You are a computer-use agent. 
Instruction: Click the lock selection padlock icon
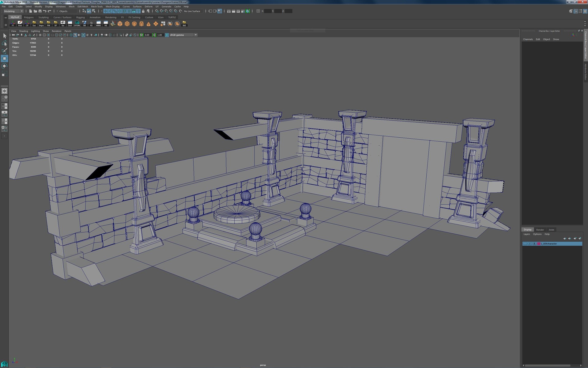click(x=143, y=11)
